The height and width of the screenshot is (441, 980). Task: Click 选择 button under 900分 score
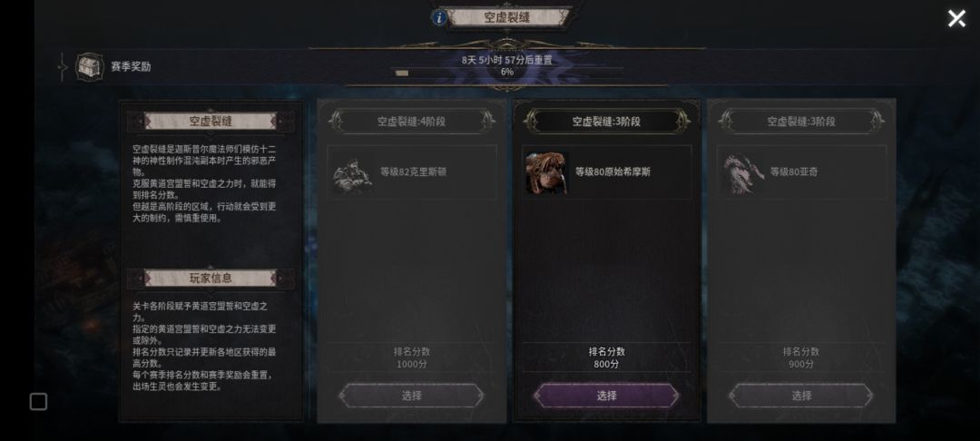[x=801, y=396]
